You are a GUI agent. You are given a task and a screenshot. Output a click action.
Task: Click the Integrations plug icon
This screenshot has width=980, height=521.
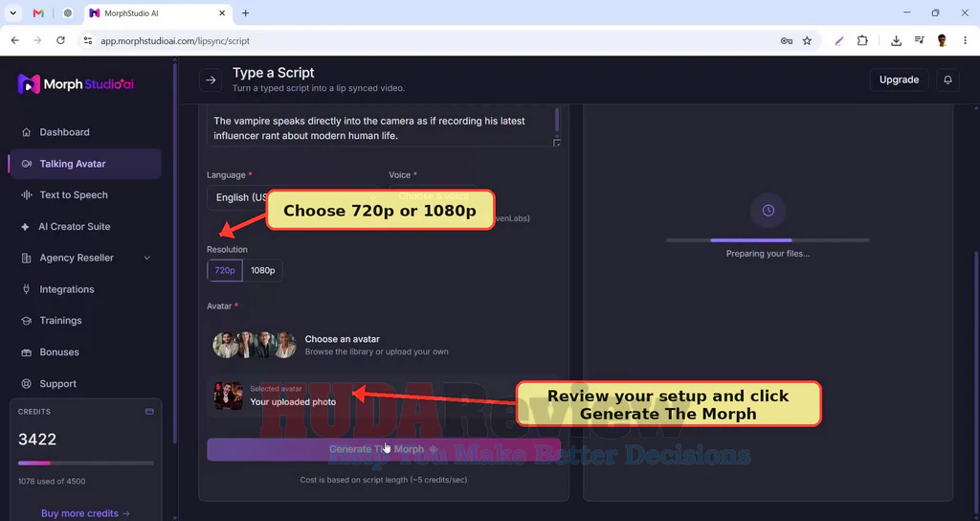click(26, 289)
